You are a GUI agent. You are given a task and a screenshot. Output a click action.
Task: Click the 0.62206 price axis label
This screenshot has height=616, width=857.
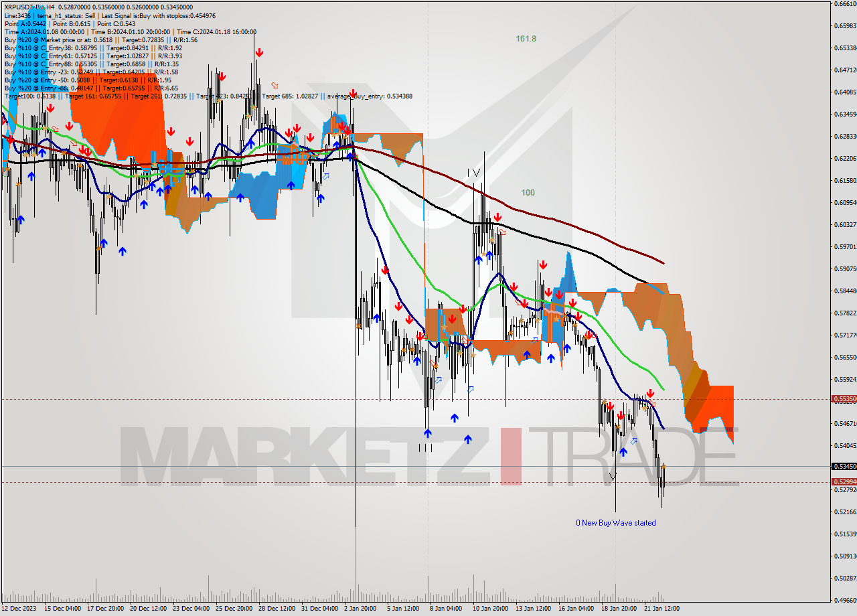point(844,158)
